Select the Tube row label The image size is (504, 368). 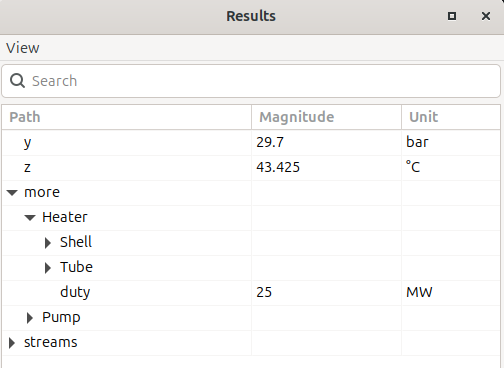pos(76,267)
